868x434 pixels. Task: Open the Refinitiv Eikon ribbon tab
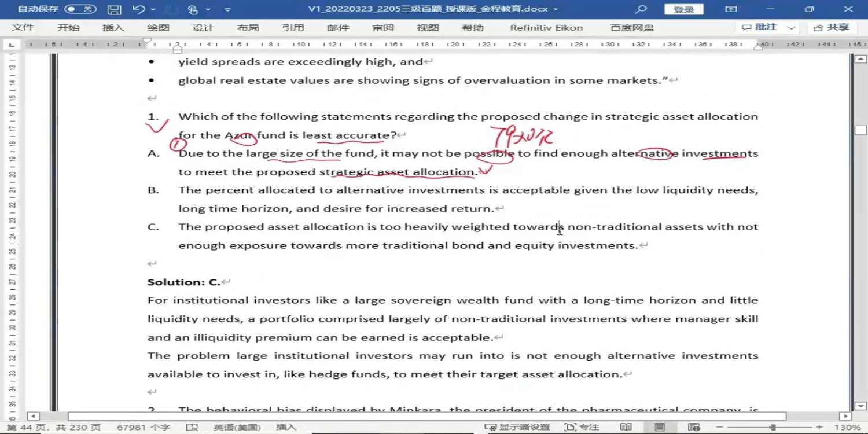pyautogui.click(x=546, y=28)
